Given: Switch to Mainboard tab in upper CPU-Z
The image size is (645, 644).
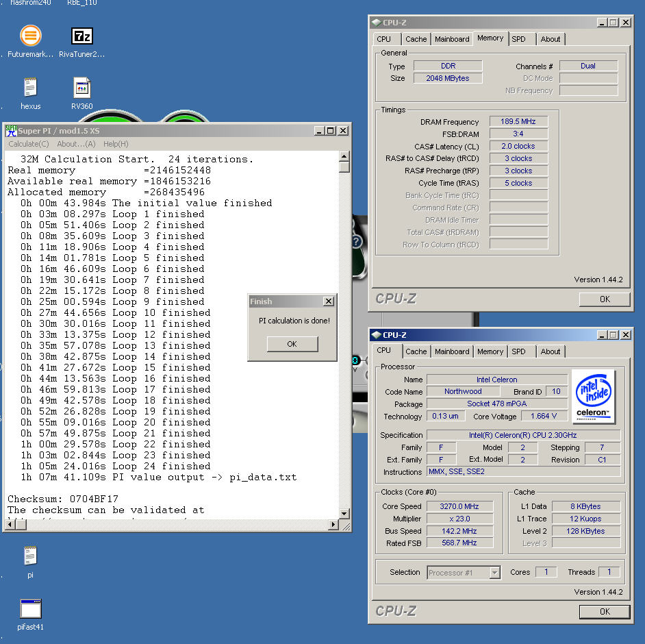Looking at the screenshot, I should point(452,39).
